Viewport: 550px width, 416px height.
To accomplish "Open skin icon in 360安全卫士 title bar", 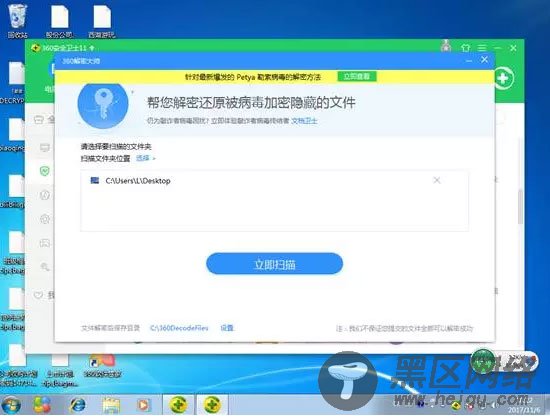I will click(x=465, y=48).
